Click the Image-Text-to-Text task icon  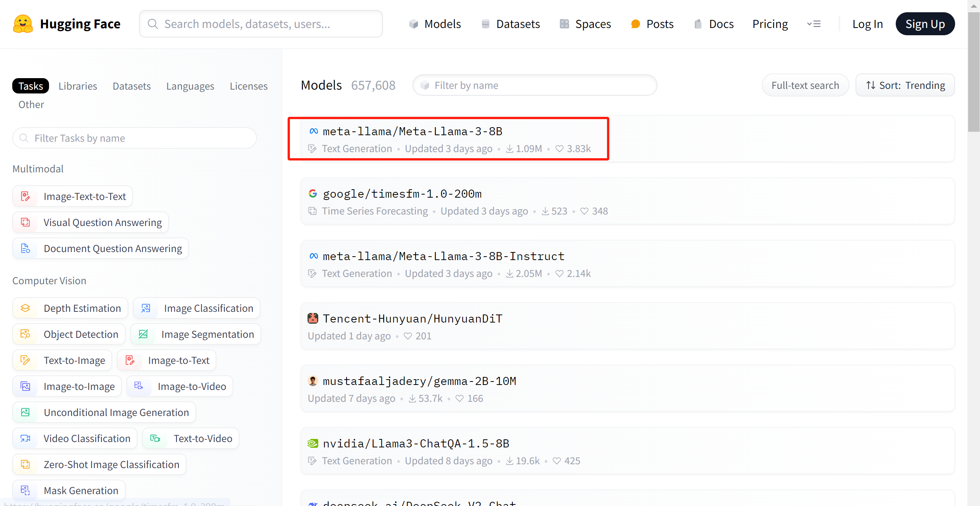pos(25,197)
